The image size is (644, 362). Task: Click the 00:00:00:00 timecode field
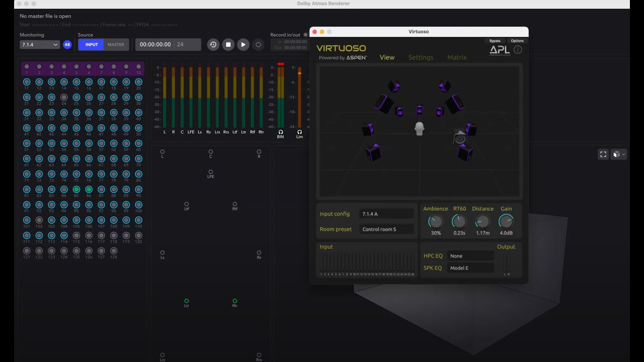pyautogui.click(x=155, y=45)
